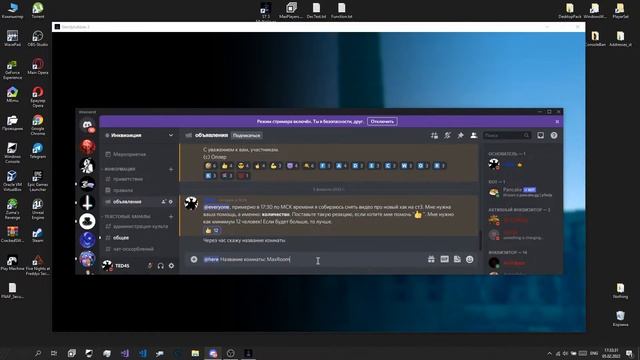Open the sticker picker icon
640x360 pixels.
pyautogui.click(x=457, y=260)
